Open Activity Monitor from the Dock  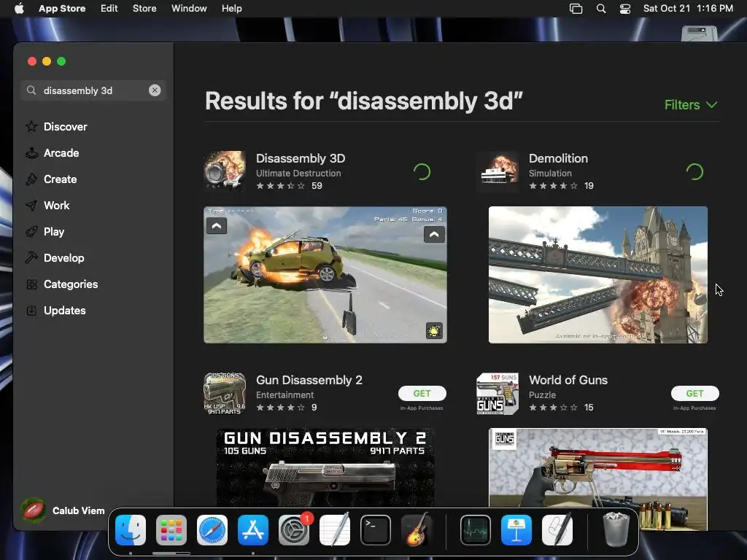[476, 530]
